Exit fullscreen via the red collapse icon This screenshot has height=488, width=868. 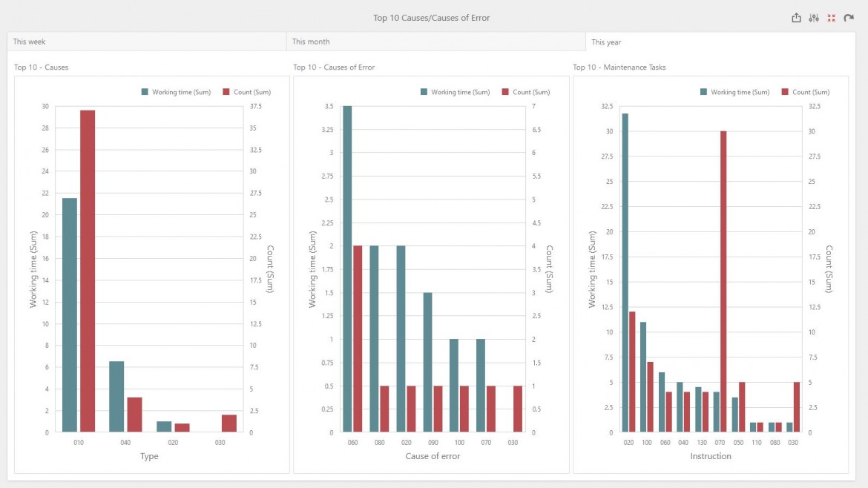click(x=831, y=16)
